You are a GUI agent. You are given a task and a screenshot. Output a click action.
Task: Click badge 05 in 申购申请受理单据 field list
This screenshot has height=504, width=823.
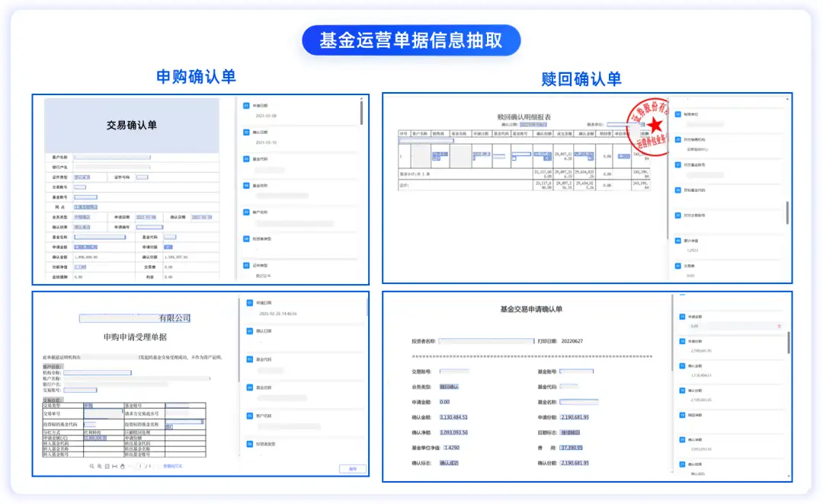[x=250, y=416]
